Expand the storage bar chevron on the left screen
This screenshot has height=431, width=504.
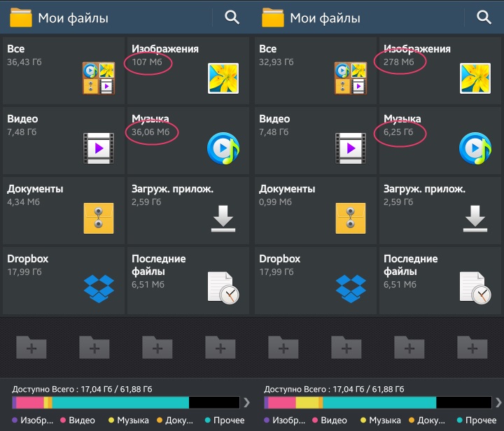point(246,402)
